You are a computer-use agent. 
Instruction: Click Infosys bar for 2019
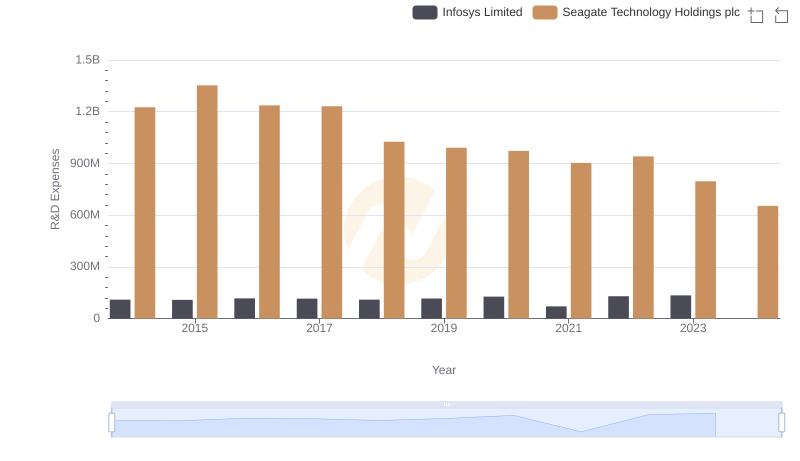[x=432, y=309]
